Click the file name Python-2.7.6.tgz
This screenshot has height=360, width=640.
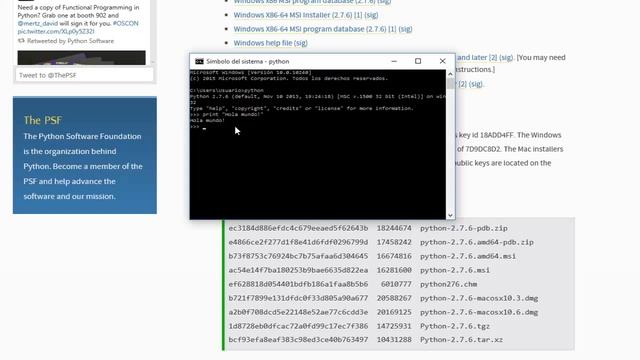tap(455, 326)
